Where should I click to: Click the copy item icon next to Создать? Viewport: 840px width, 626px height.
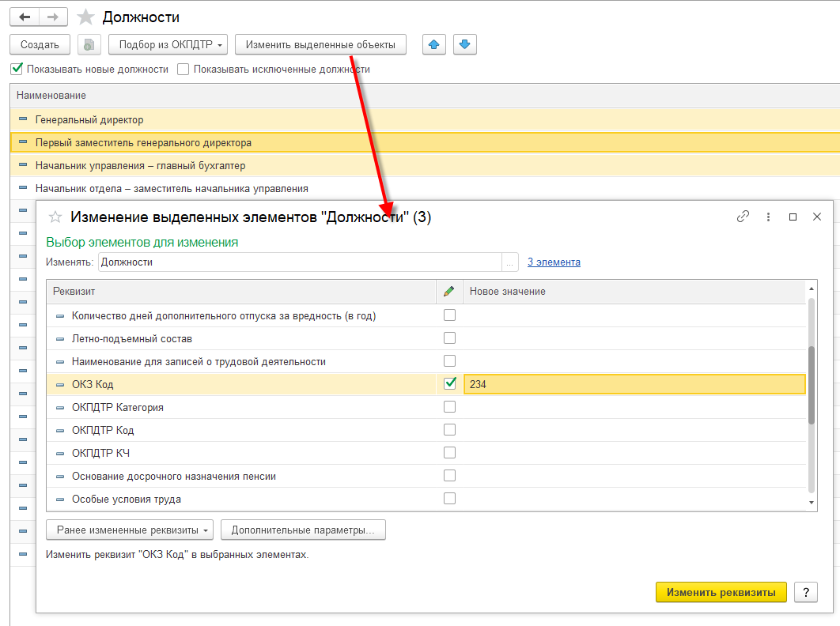(x=89, y=45)
